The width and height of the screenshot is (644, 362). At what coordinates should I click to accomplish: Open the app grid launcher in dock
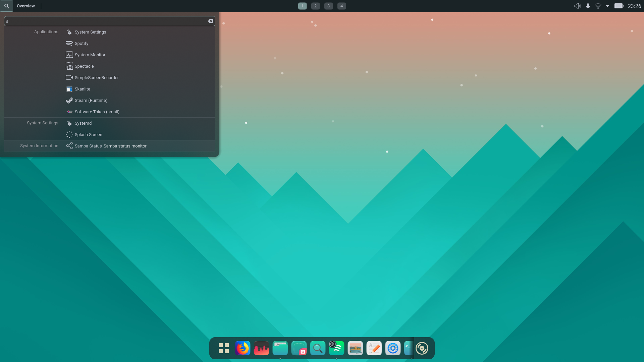click(224, 348)
